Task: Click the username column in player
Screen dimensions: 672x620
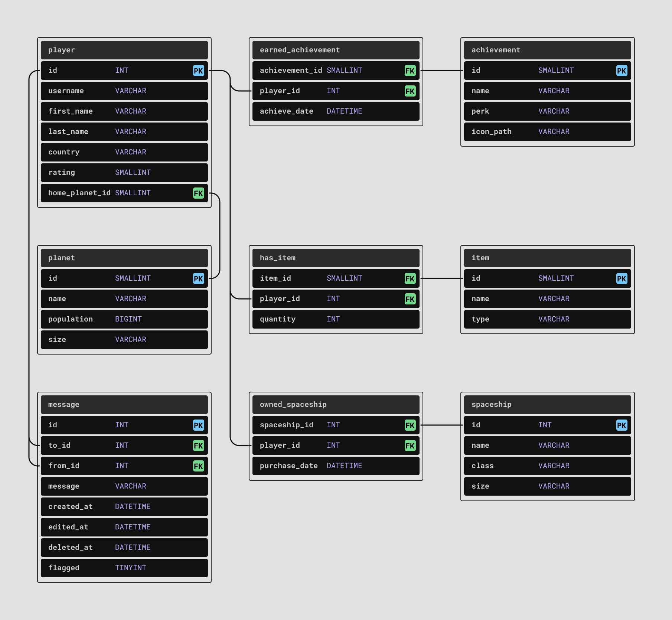Action: pos(124,91)
